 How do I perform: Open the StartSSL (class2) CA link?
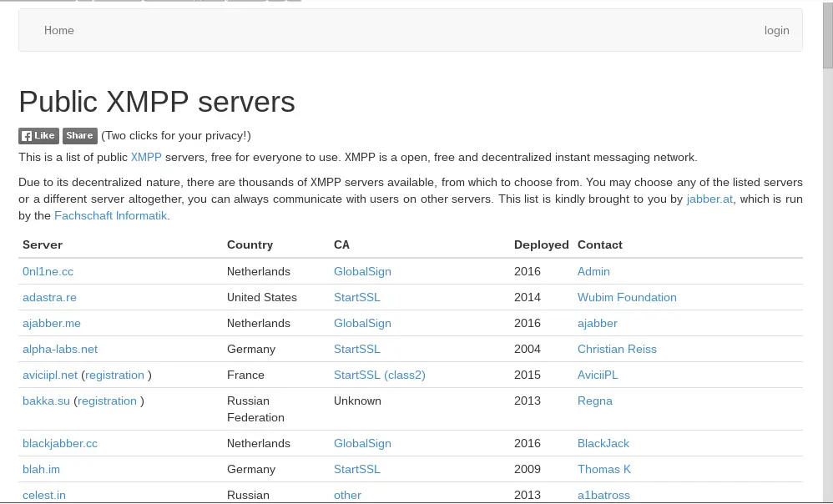pyautogui.click(x=379, y=375)
